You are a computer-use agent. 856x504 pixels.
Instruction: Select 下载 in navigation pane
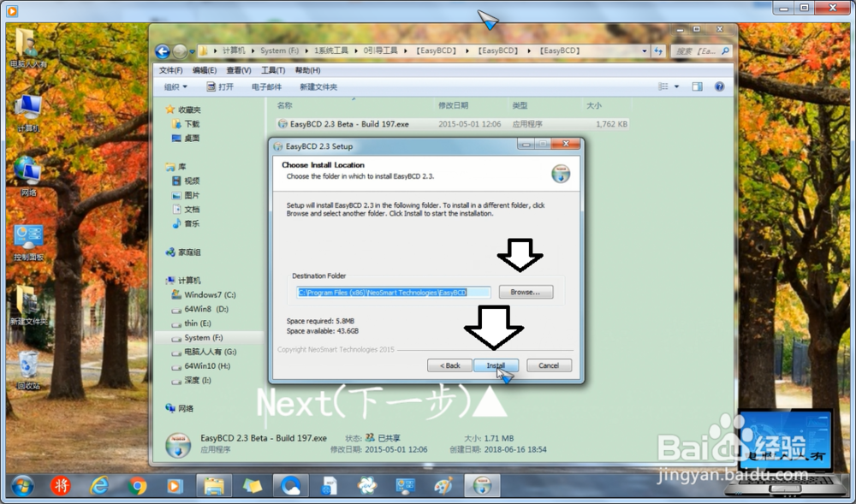186,124
